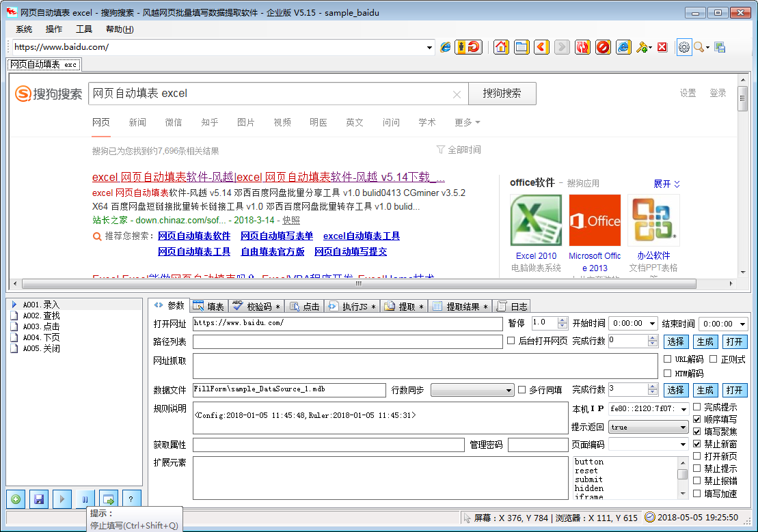Click the Microsoft Office 2013 thumbnail
The height and width of the screenshot is (532, 758).
(x=595, y=221)
